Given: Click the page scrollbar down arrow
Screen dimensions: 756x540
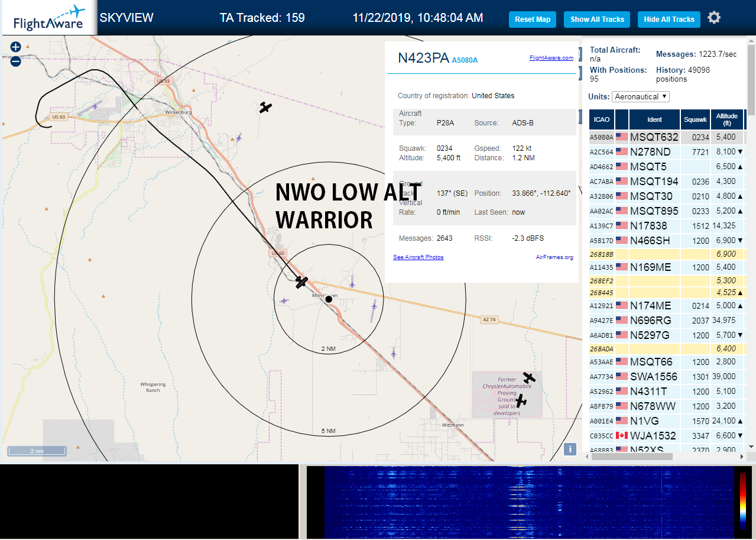Looking at the screenshot, I should pos(752,447).
